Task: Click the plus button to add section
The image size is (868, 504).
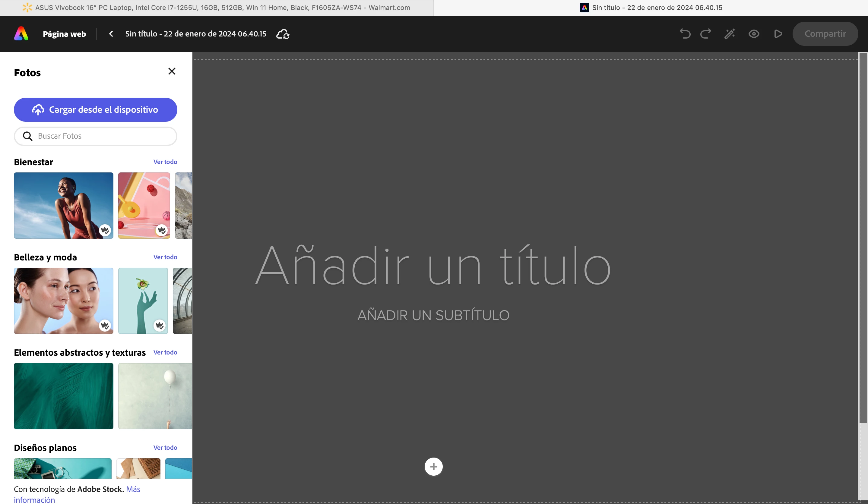Action: pyautogui.click(x=433, y=467)
